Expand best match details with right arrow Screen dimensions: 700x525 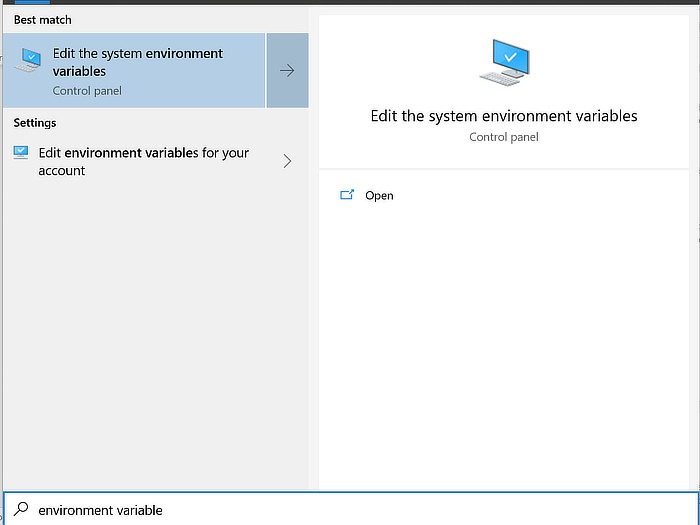click(x=287, y=71)
